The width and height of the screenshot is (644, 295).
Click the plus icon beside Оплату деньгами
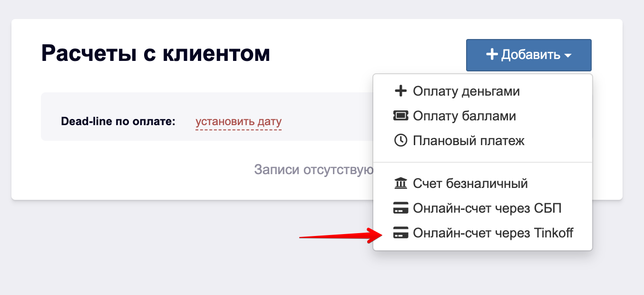pos(401,91)
